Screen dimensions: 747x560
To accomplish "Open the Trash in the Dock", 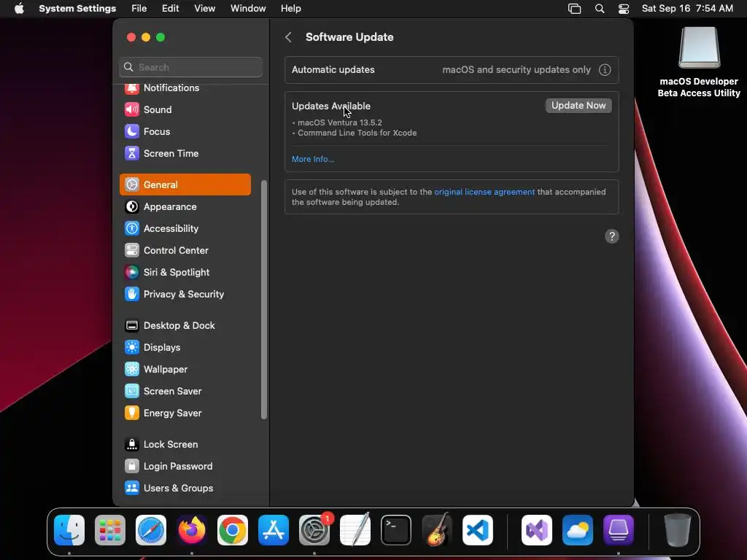I will pos(678,530).
